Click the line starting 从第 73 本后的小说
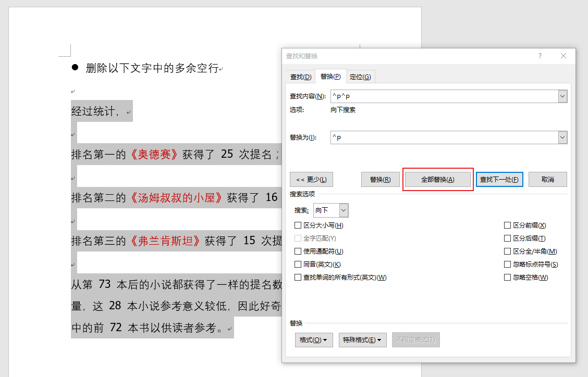This screenshot has width=588, height=377. pos(177,284)
